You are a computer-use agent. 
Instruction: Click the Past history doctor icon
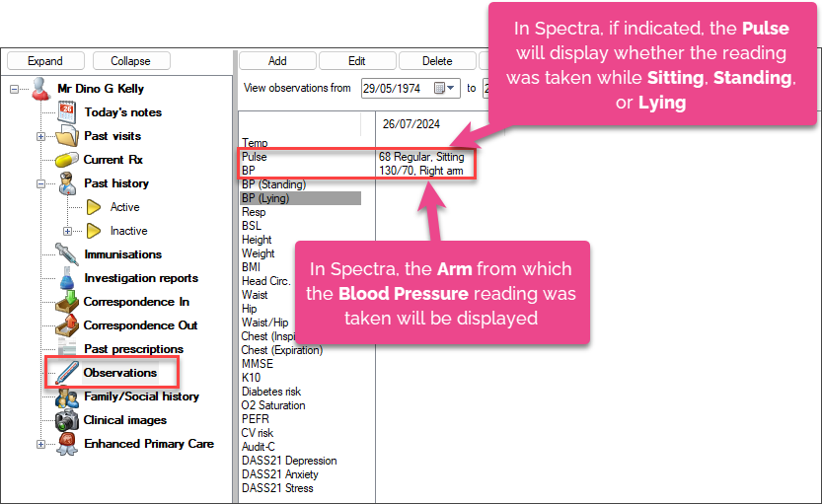(66, 183)
